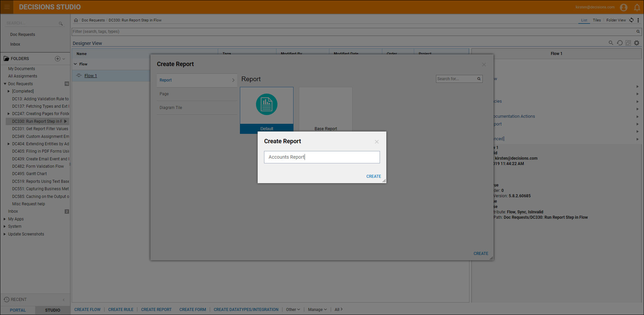Open the Other dropdown in bottom bar
The image size is (644, 315).
coord(293,310)
